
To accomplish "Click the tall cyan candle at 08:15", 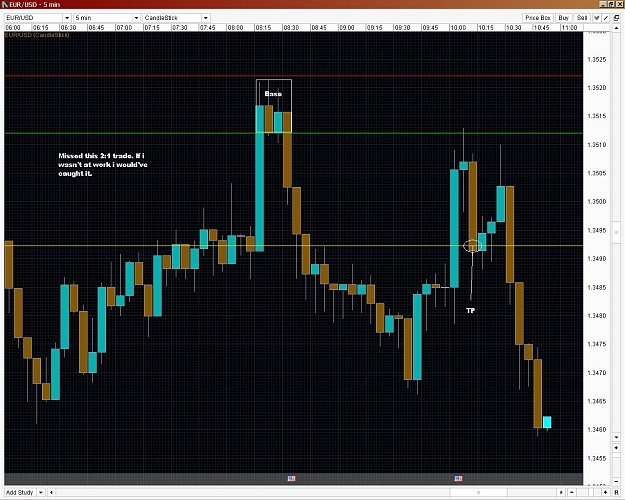I will point(259,178).
